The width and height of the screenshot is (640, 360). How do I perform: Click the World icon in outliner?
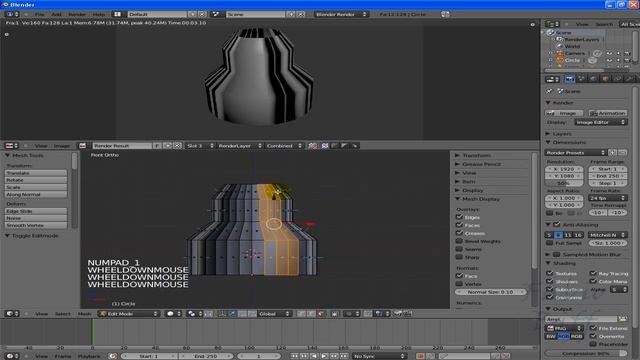[560, 46]
